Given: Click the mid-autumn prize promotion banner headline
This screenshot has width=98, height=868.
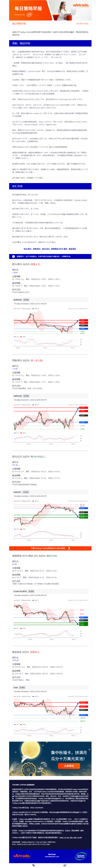Looking at the screenshot, I should click(x=69, y=756).
